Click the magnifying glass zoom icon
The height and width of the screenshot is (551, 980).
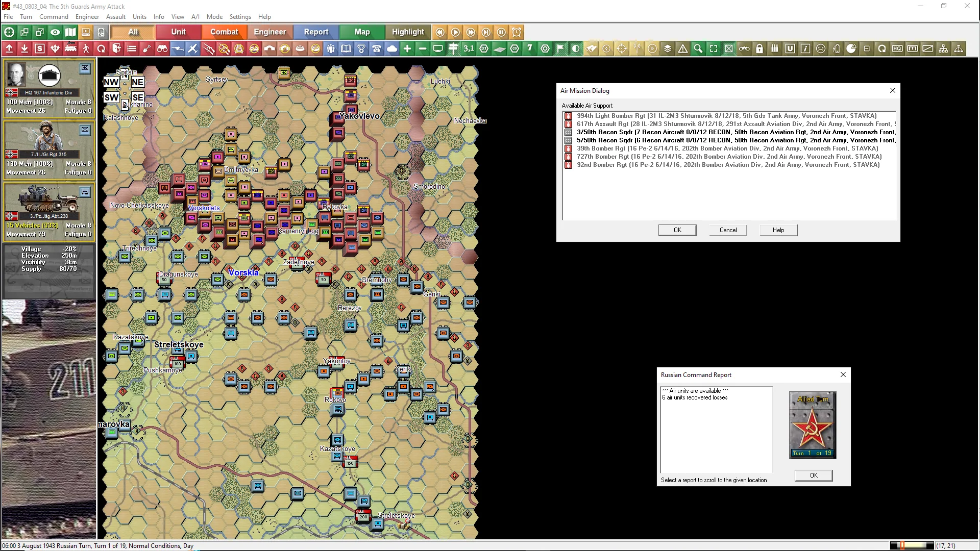click(698, 48)
